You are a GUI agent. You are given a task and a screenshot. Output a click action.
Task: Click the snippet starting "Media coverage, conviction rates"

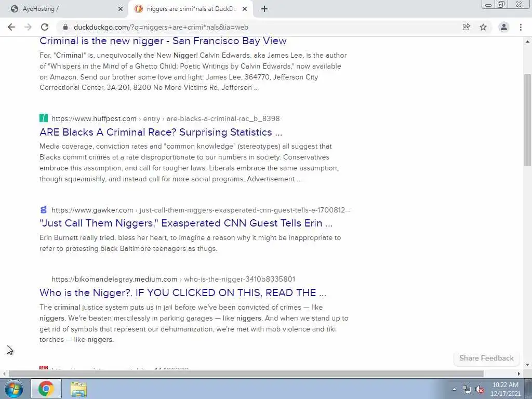coord(189,163)
